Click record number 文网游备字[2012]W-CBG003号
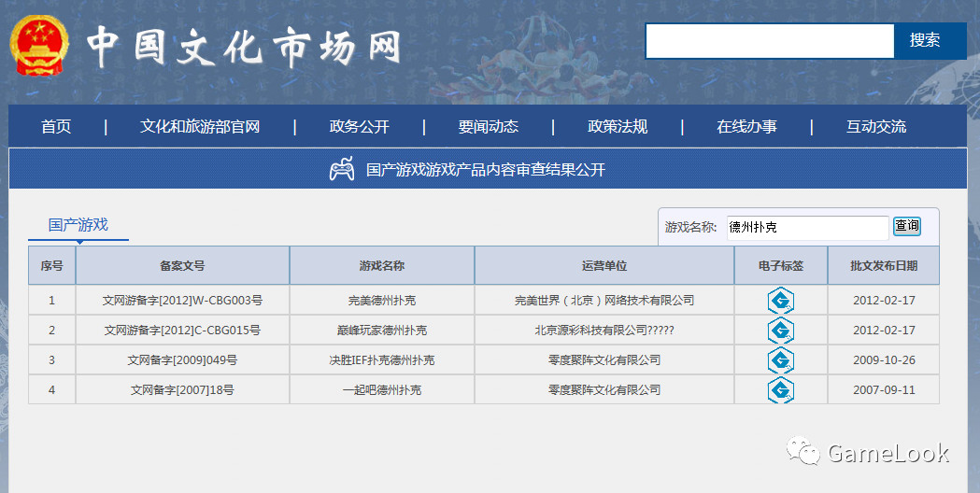Screen dimensions: 980x493 (x=182, y=301)
